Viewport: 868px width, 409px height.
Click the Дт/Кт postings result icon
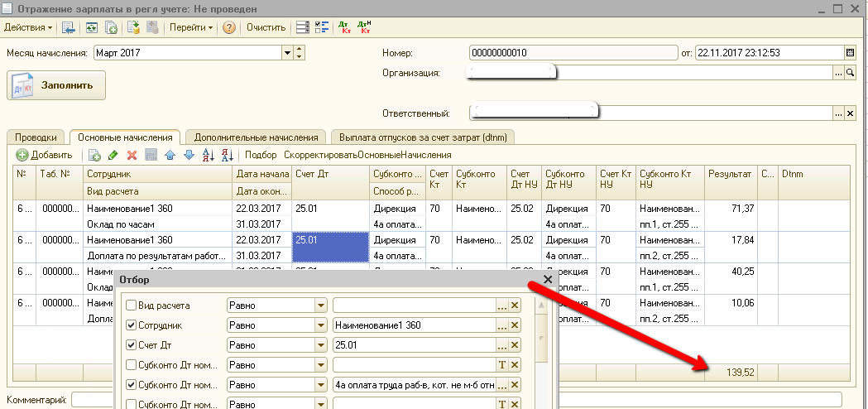[344, 27]
